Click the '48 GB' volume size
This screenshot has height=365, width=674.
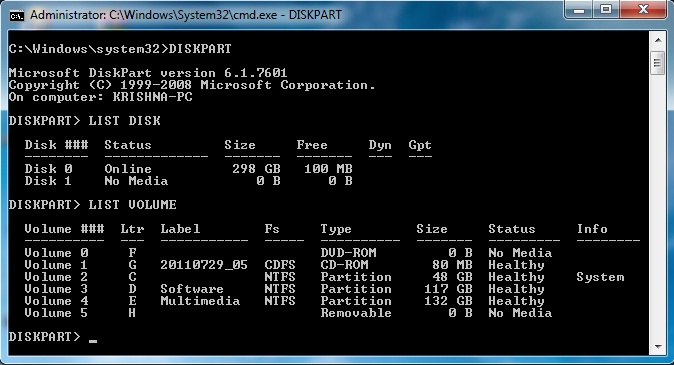(452, 277)
